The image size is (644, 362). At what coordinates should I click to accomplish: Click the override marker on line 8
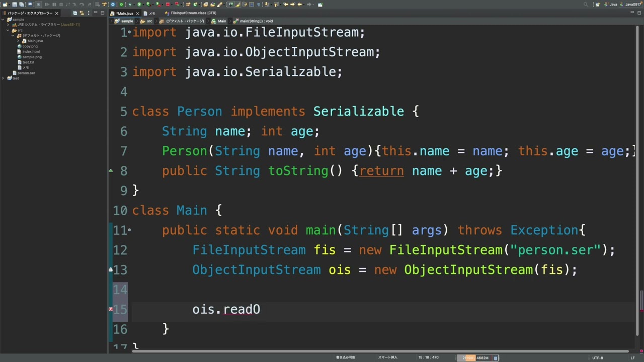[x=111, y=171]
